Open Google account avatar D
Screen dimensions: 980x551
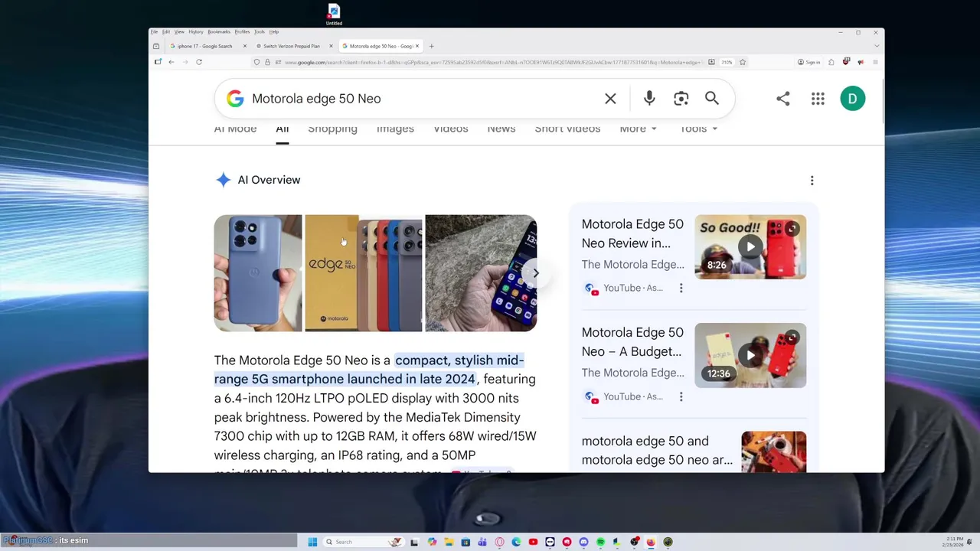pos(852,99)
